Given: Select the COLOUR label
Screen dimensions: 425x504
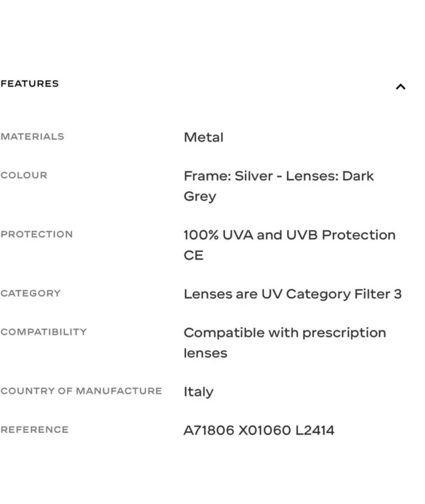Looking at the screenshot, I should point(24,175).
